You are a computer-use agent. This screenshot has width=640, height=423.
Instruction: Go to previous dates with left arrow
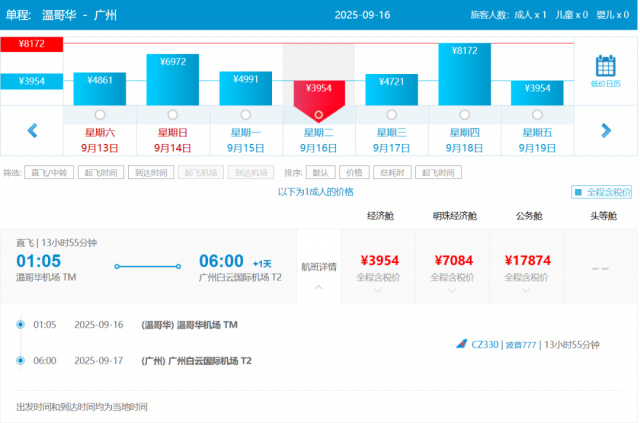click(x=32, y=130)
